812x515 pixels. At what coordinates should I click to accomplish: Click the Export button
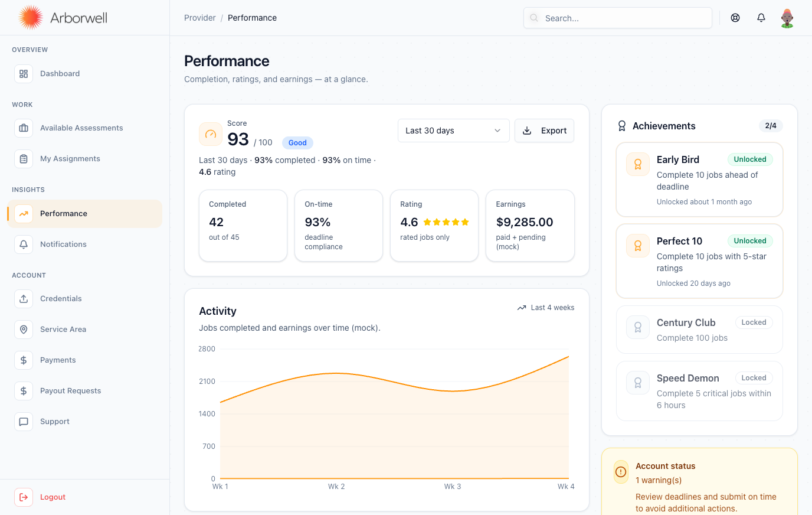(x=544, y=131)
